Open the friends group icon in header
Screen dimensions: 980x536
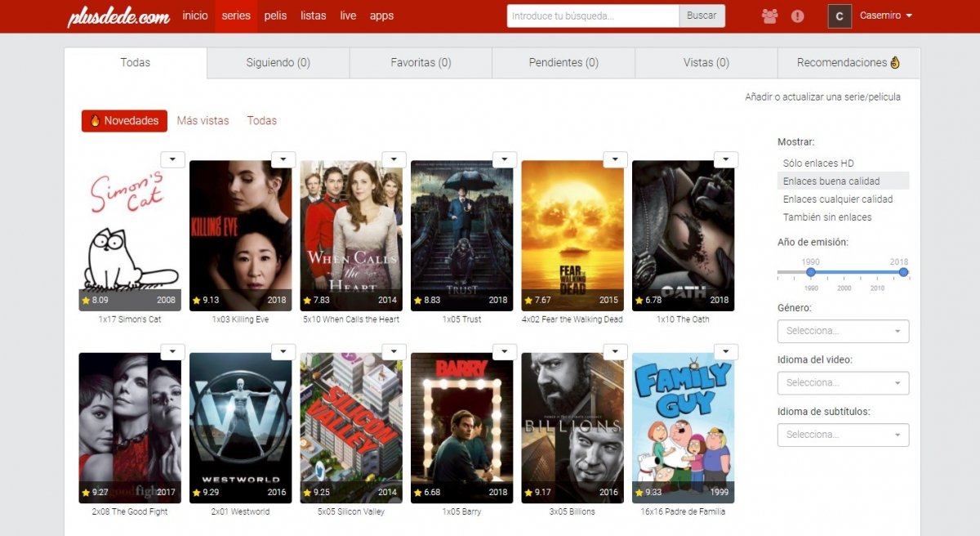[769, 16]
